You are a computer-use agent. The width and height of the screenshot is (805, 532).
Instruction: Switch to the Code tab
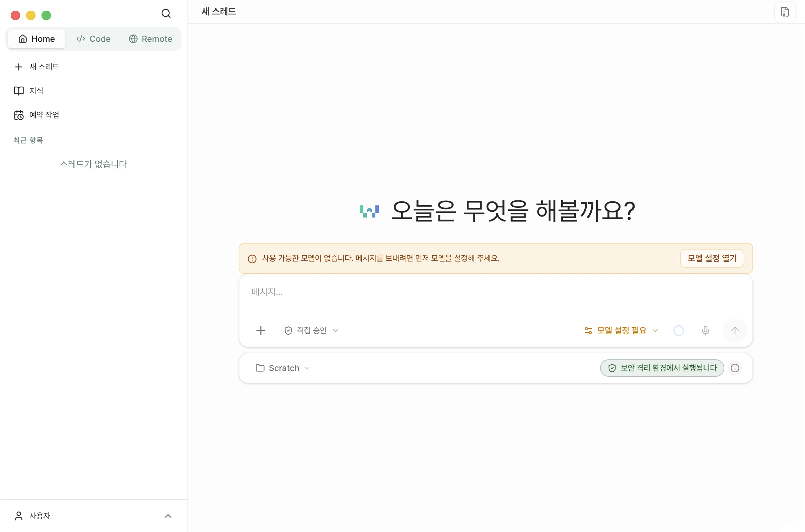coord(93,39)
